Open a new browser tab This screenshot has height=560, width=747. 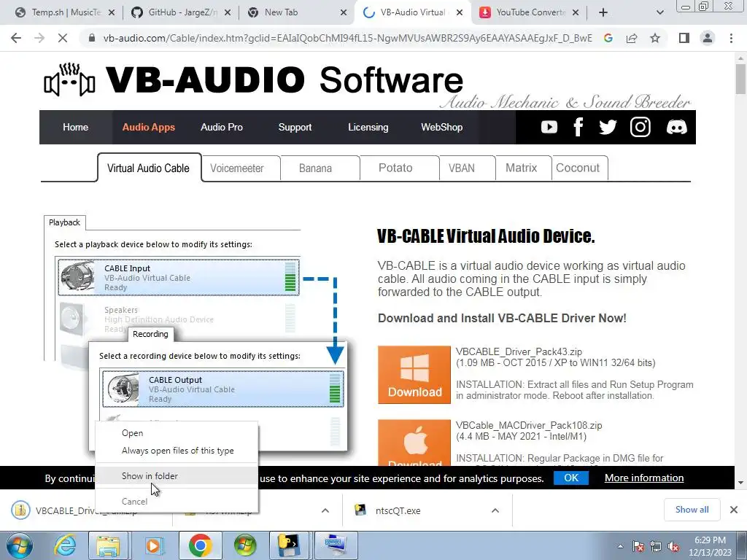pos(603,12)
